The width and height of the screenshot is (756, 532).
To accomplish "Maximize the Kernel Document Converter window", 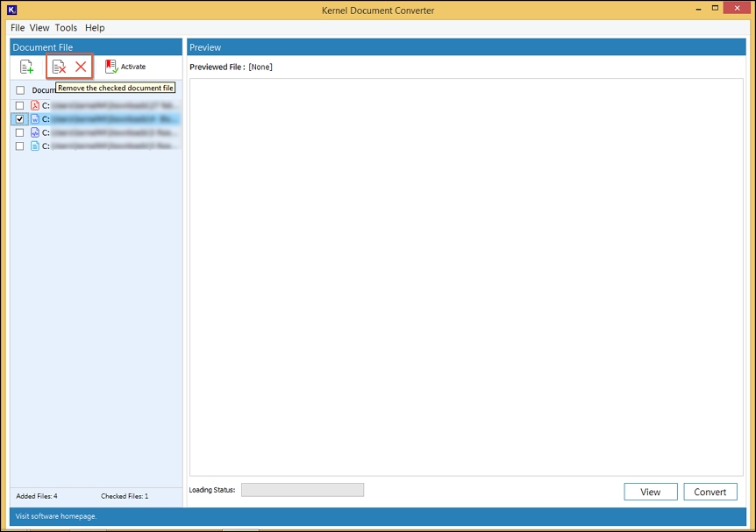I will 715,8.
